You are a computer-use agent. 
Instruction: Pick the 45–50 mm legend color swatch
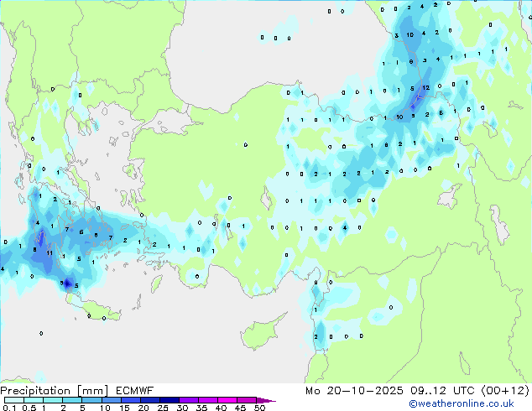[x=247, y=400]
